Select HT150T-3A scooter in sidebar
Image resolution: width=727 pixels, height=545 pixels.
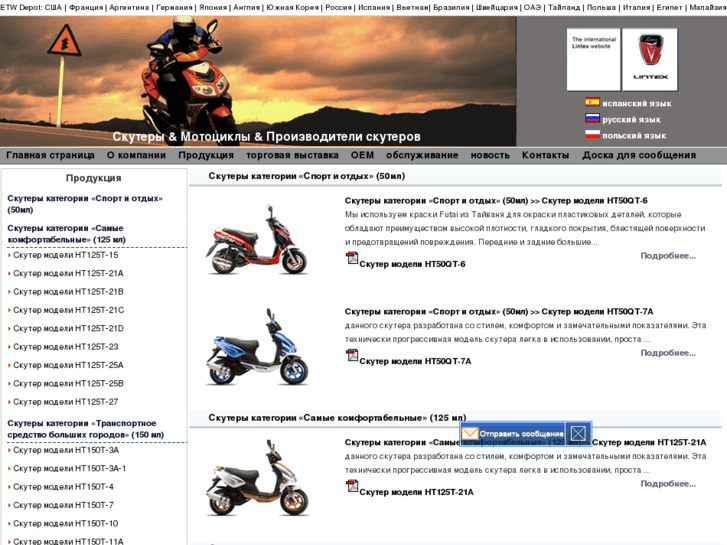(66, 450)
